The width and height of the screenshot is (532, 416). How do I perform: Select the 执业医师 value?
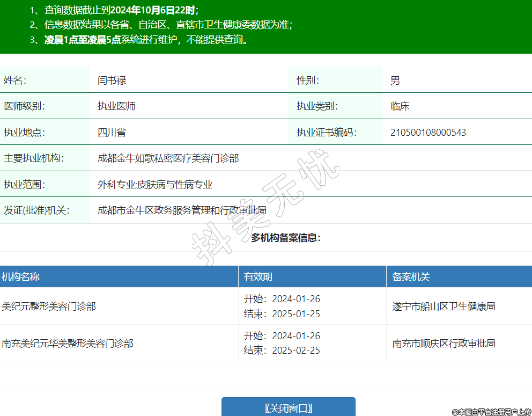[x=116, y=106]
